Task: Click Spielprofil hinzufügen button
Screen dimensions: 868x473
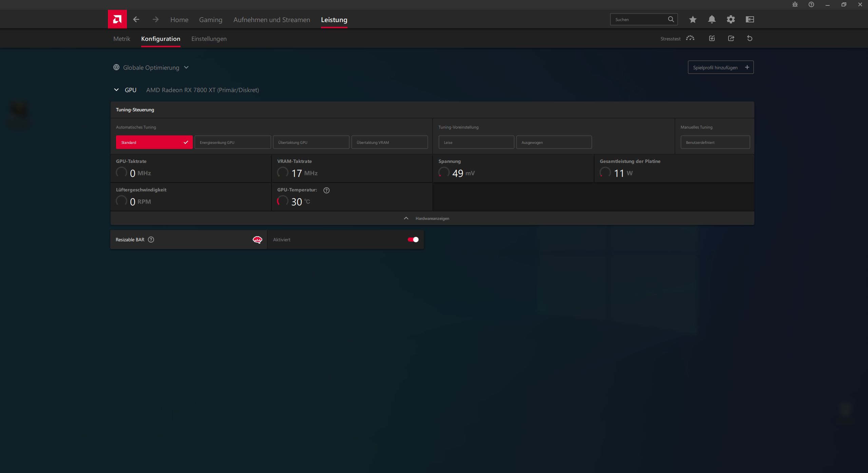Action: click(720, 68)
